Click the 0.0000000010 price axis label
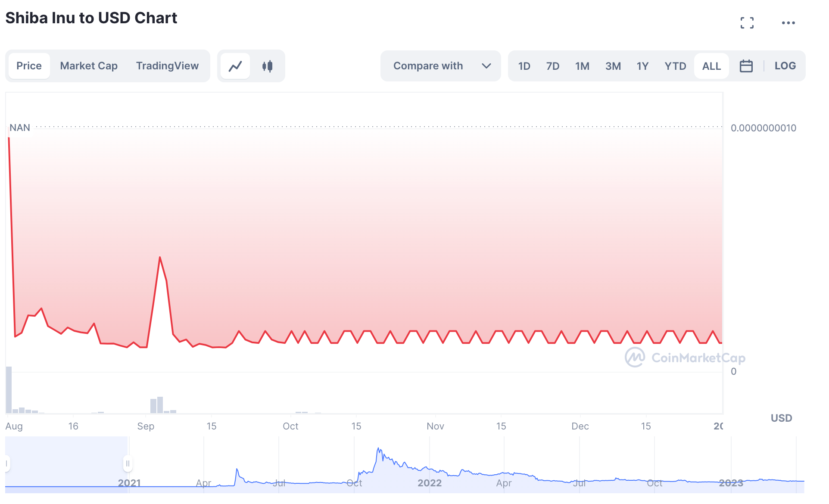The image size is (829, 504). [764, 128]
